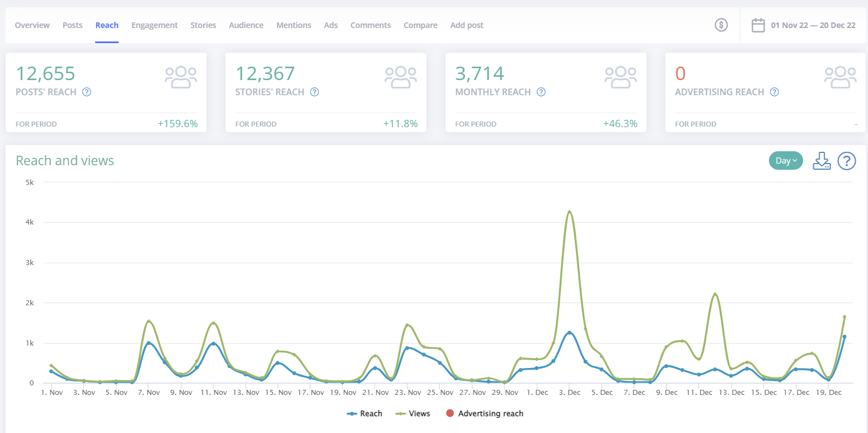This screenshot has width=868, height=433.
Task: Open the Stories tab
Action: (203, 25)
